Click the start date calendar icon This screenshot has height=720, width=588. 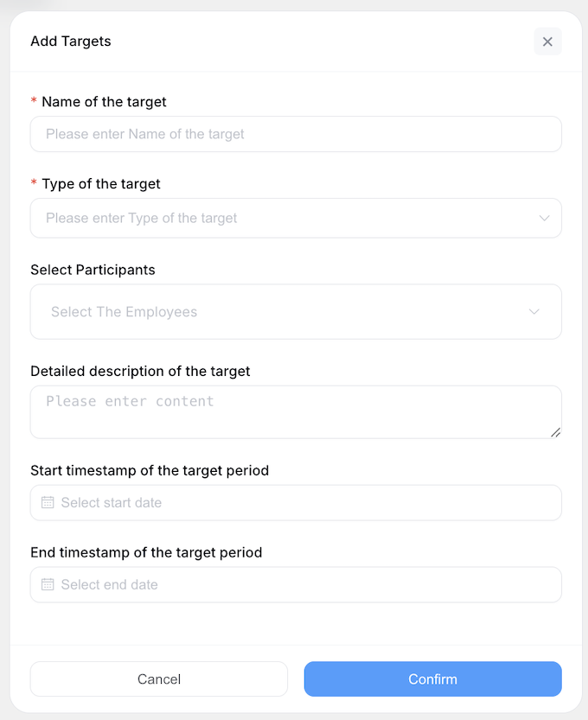[x=48, y=502]
